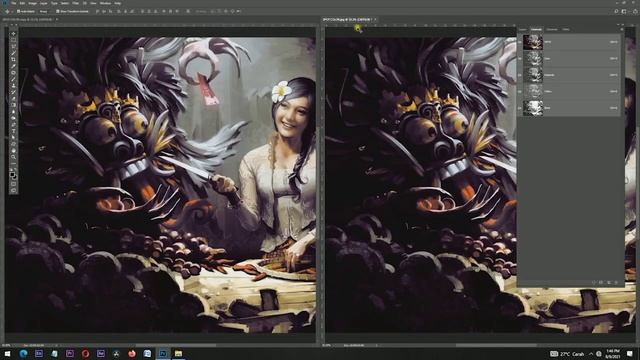Viewport: 640px width, 360px height.
Task: Select the Gradient tool
Action: click(13, 104)
